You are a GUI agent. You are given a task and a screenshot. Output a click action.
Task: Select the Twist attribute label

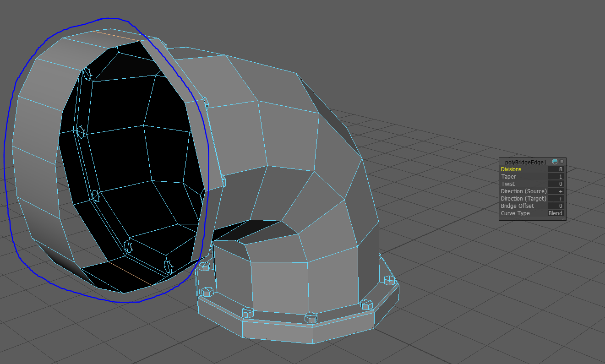point(508,184)
